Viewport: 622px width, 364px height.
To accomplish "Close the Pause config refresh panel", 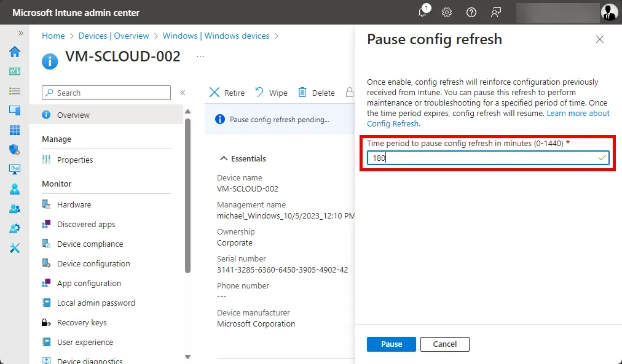I will (600, 39).
